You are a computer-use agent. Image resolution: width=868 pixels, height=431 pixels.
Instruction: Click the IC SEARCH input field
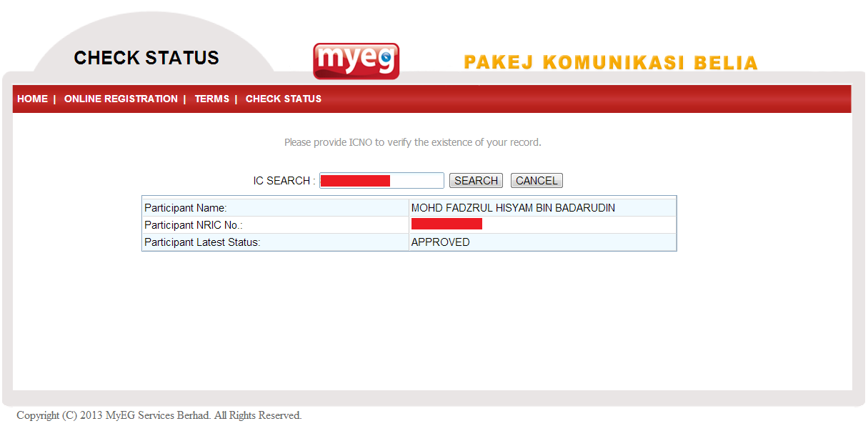pyautogui.click(x=381, y=181)
